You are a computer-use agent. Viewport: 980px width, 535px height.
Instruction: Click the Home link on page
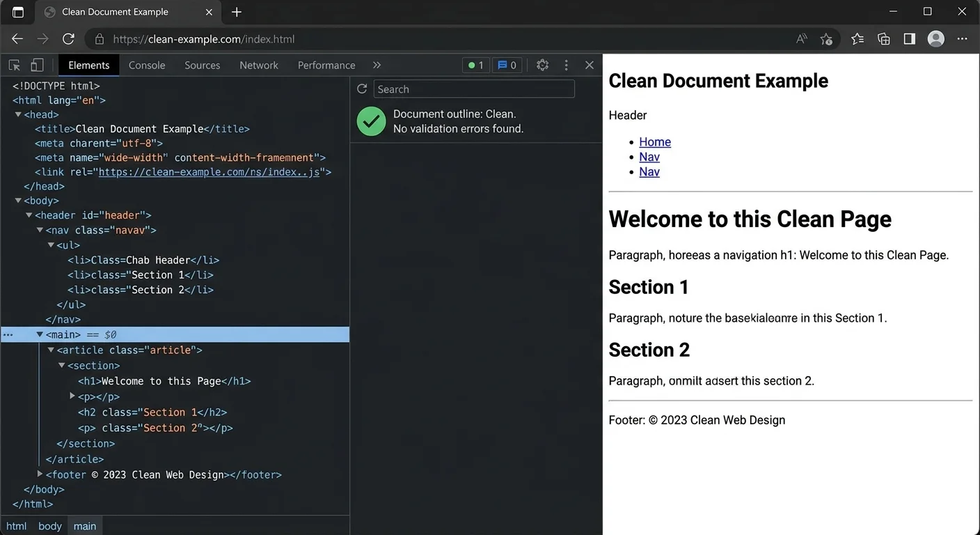click(655, 142)
